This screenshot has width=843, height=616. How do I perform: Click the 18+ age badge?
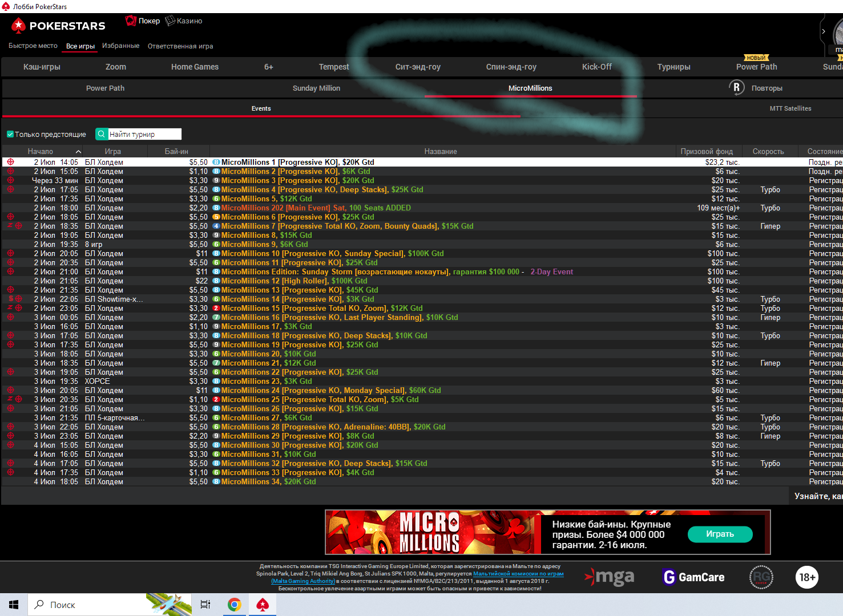(x=807, y=577)
